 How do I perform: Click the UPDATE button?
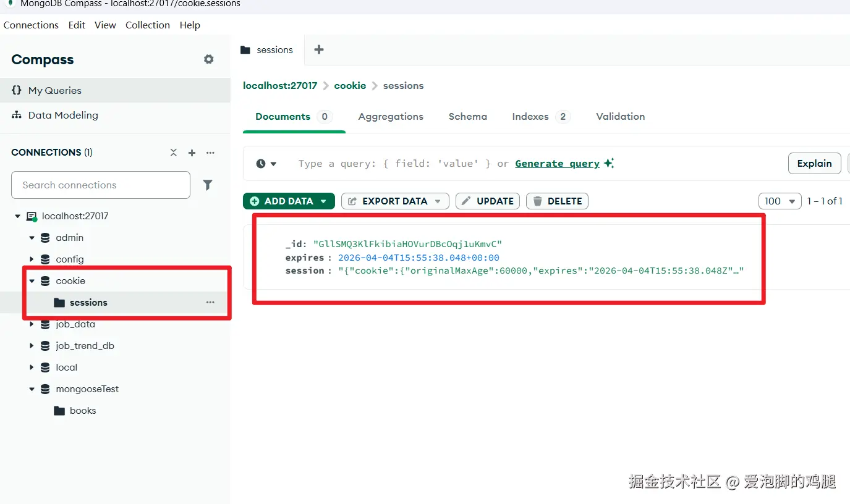click(x=488, y=201)
